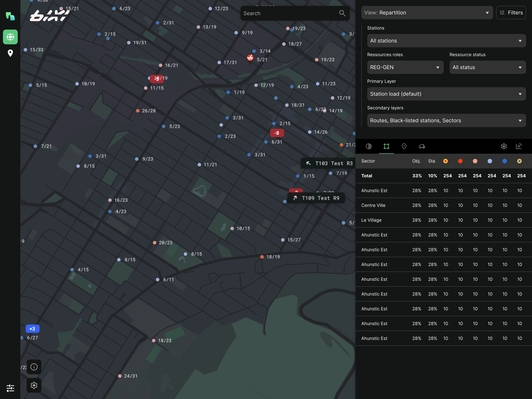Screen dimensions: 532x399
Task: Click station labeled 24/31 on map
Action: [x=120, y=376]
